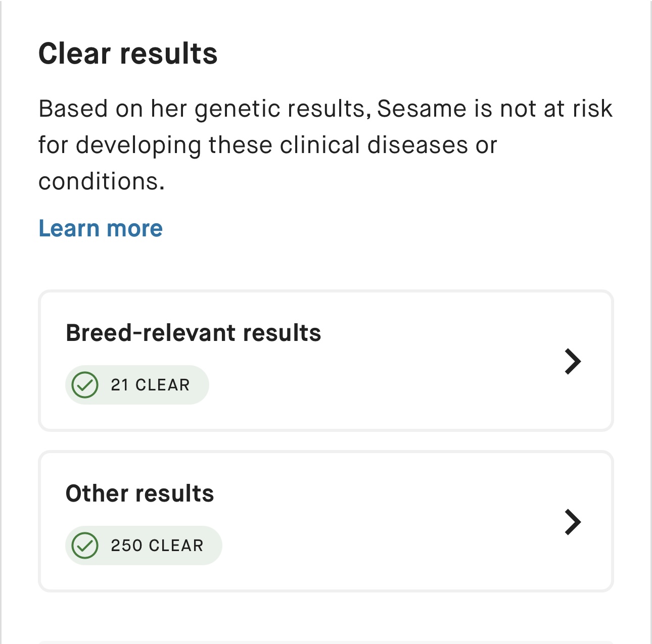The image size is (652, 644).
Task: Select the Other results title
Action: click(x=140, y=494)
